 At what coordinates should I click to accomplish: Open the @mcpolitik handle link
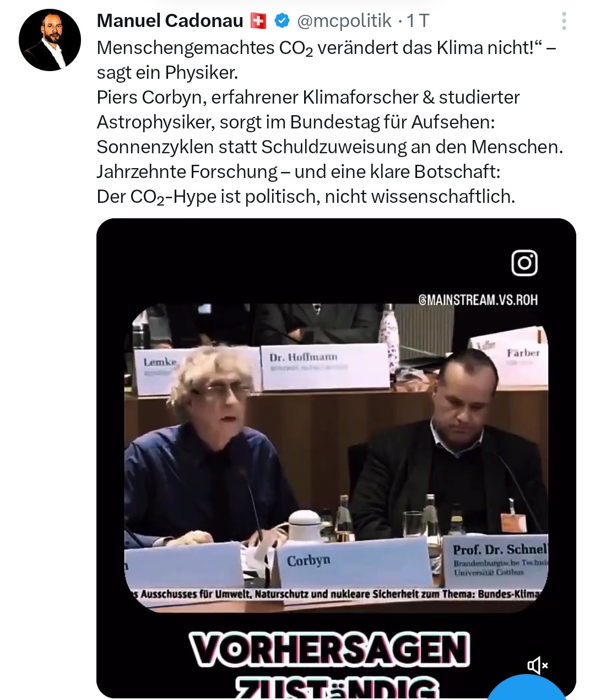(344, 21)
